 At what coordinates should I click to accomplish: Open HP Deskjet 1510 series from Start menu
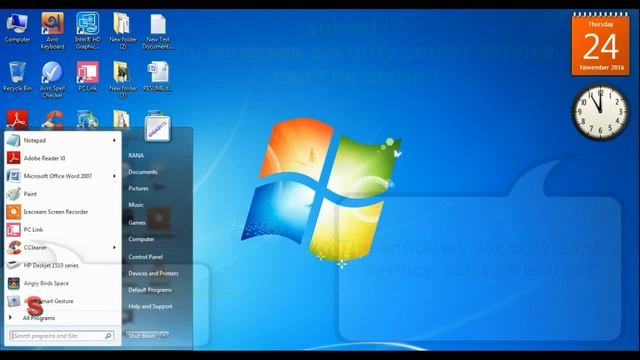(63, 265)
